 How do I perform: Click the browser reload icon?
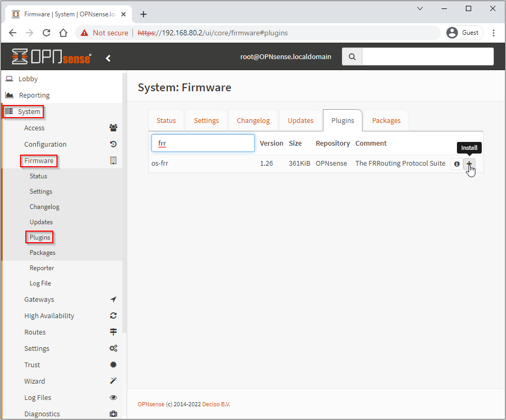pyautogui.click(x=46, y=33)
